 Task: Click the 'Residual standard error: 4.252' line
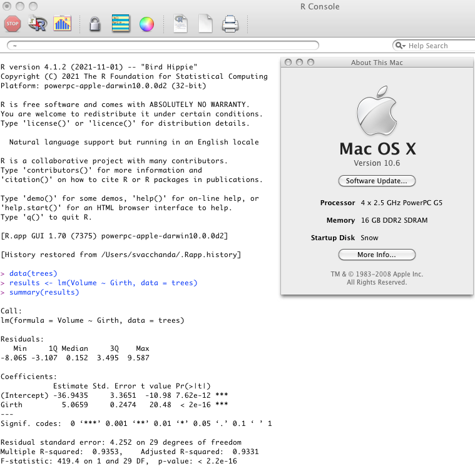point(121,442)
